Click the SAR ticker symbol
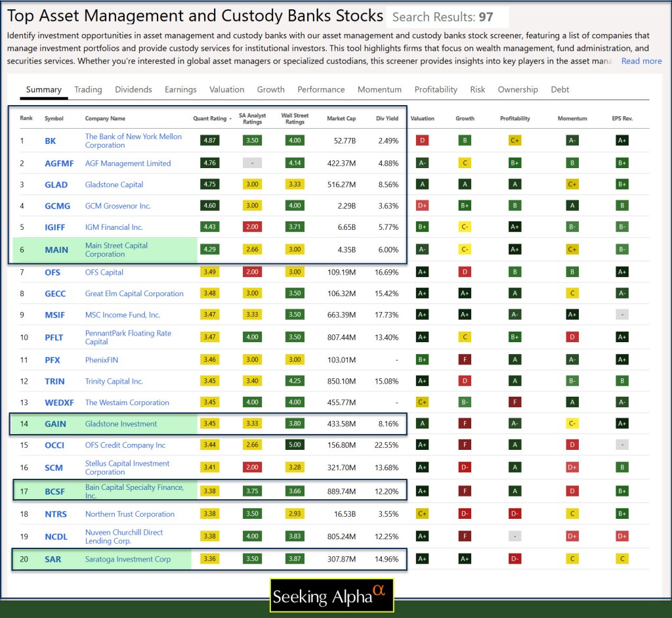 click(52, 560)
